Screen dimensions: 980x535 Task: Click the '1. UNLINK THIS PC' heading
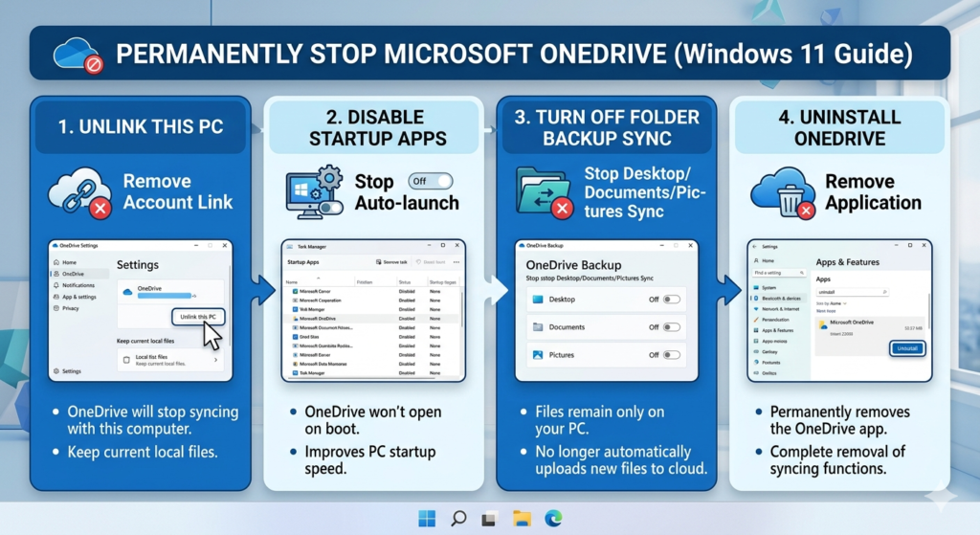pos(141,127)
